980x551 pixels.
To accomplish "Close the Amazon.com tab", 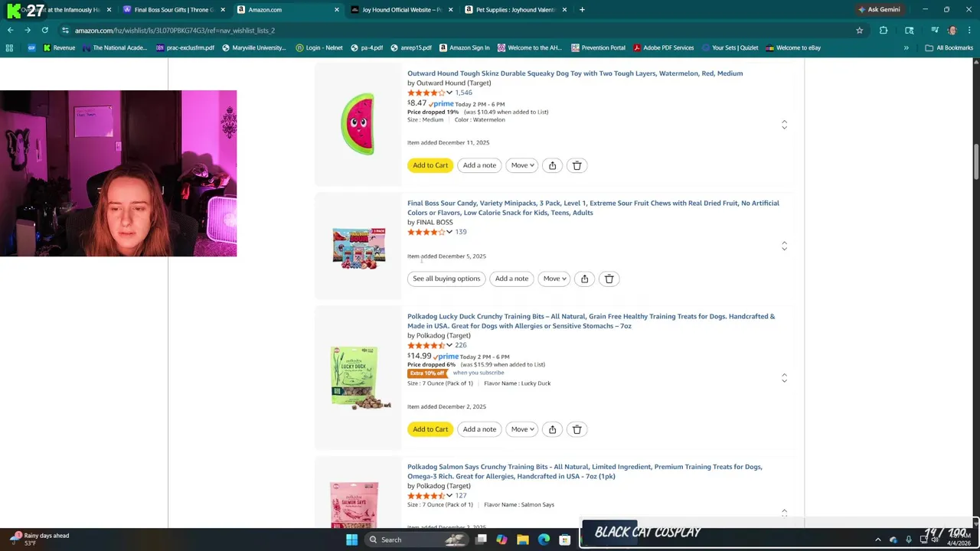I will coord(337,10).
